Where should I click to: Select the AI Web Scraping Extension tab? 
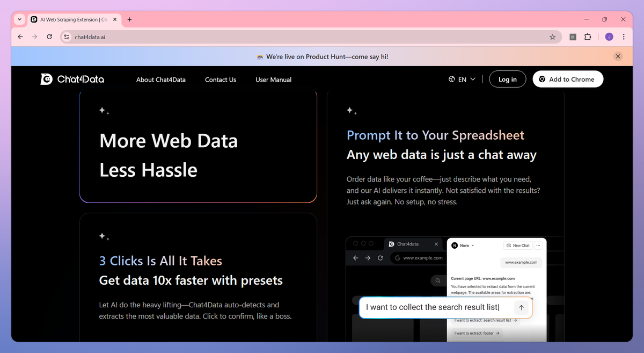pos(74,19)
